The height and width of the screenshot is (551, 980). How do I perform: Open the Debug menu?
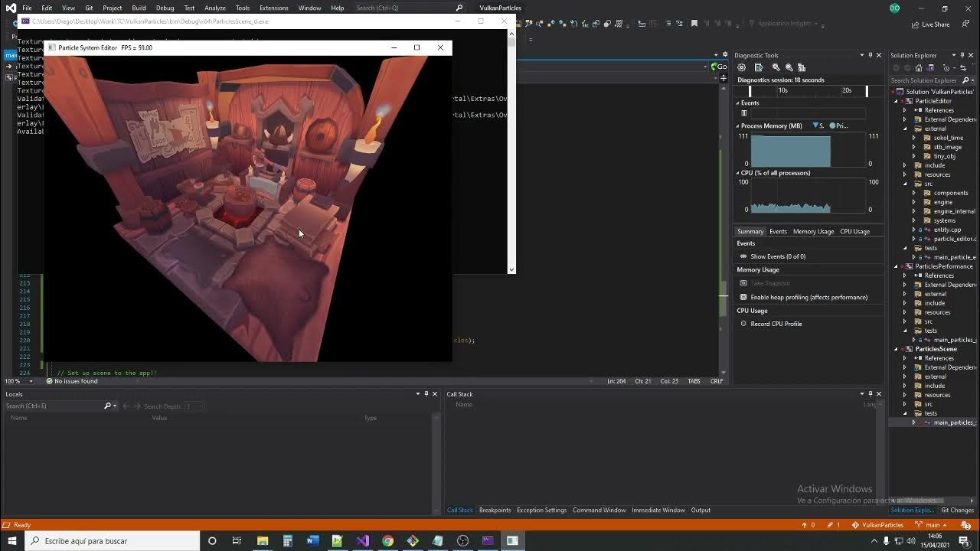click(x=165, y=8)
